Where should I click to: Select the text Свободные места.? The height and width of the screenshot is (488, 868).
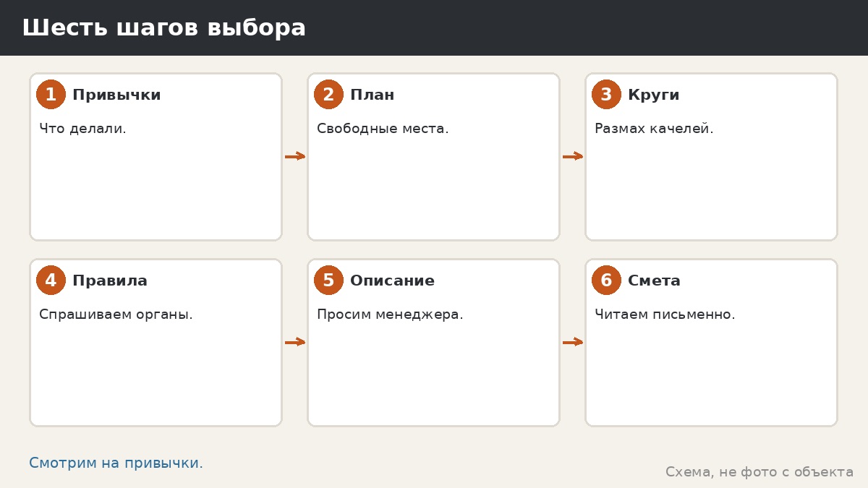click(383, 129)
